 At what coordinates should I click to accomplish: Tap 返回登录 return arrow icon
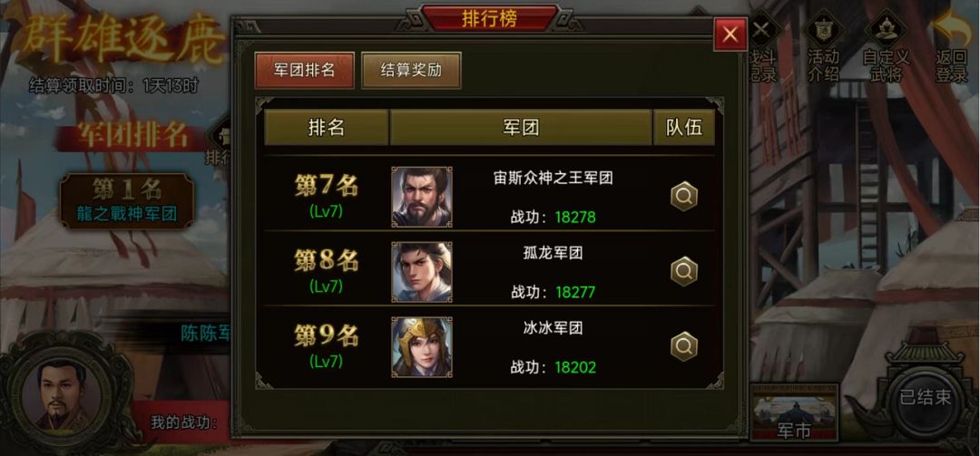(x=953, y=47)
